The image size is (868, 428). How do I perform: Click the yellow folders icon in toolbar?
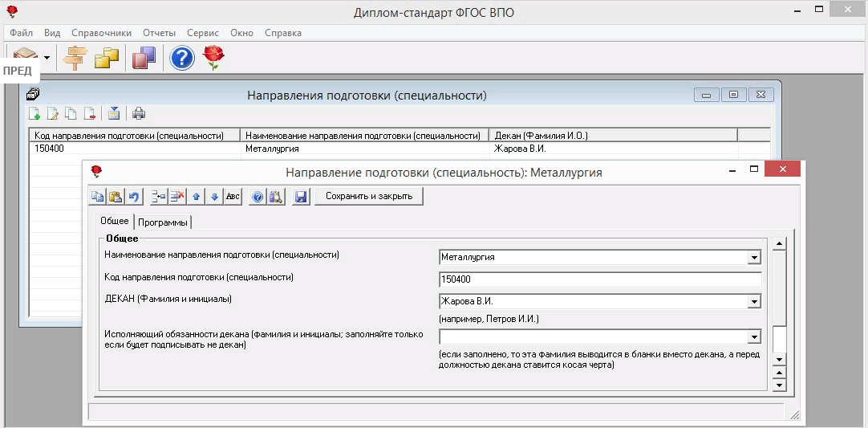pyautogui.click(x=107, y=58)
